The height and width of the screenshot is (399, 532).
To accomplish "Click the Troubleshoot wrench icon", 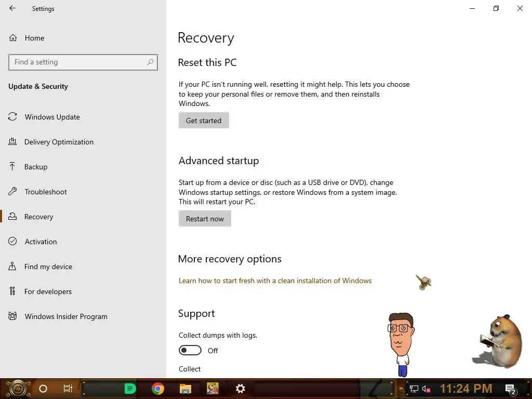I will 12,191.
